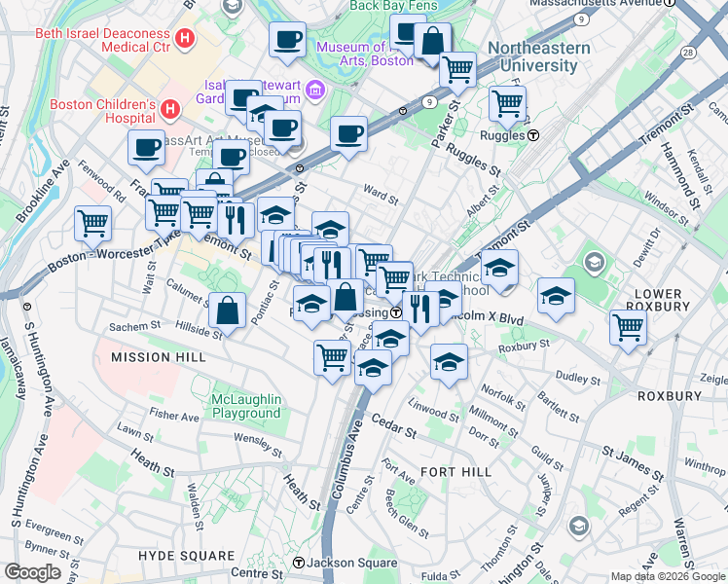
Task: Click the 'Columbus Ave' road label
Action: click(x=346, y=460)
